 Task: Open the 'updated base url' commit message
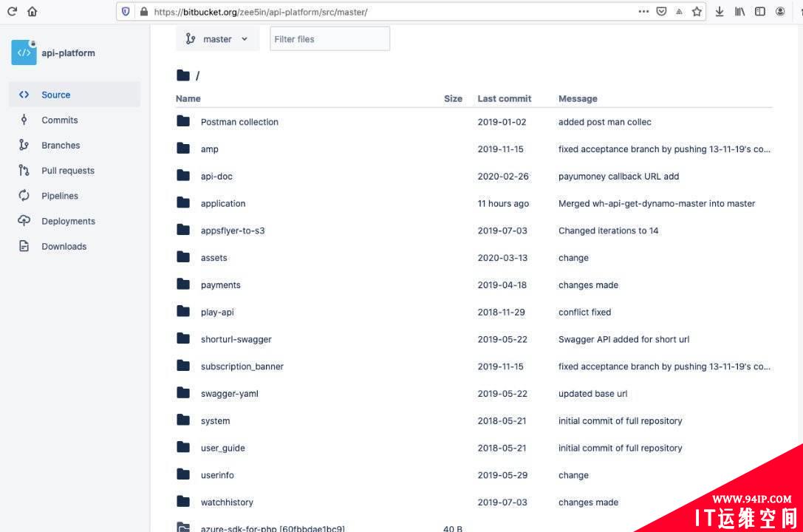[592, 393]
